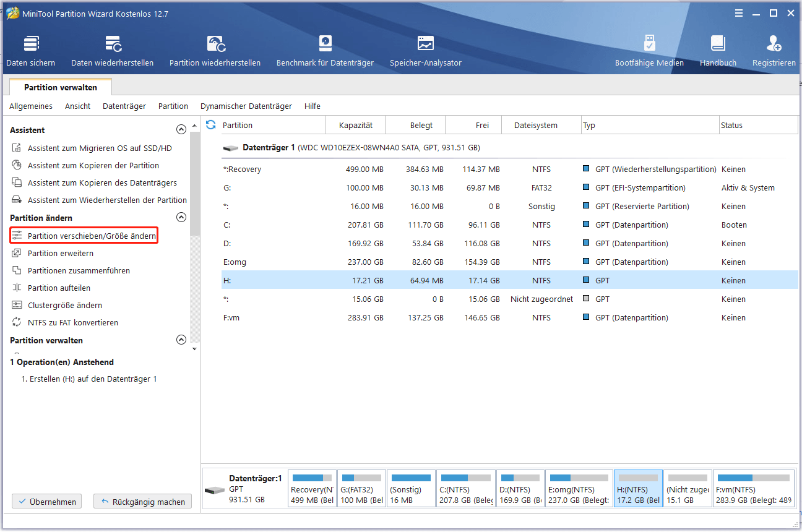Create Bootfähige Medien
The image size is (802, 532).
pyautogui.click(x=649, y=51)
